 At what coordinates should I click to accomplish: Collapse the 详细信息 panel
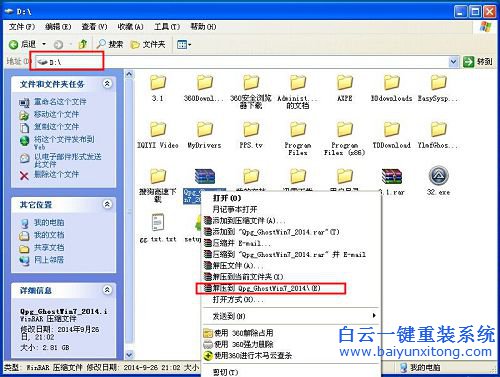click(x=107, y=290)
